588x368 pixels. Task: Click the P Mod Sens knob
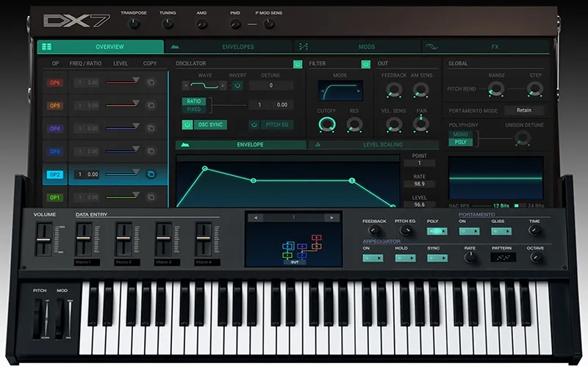268,24
